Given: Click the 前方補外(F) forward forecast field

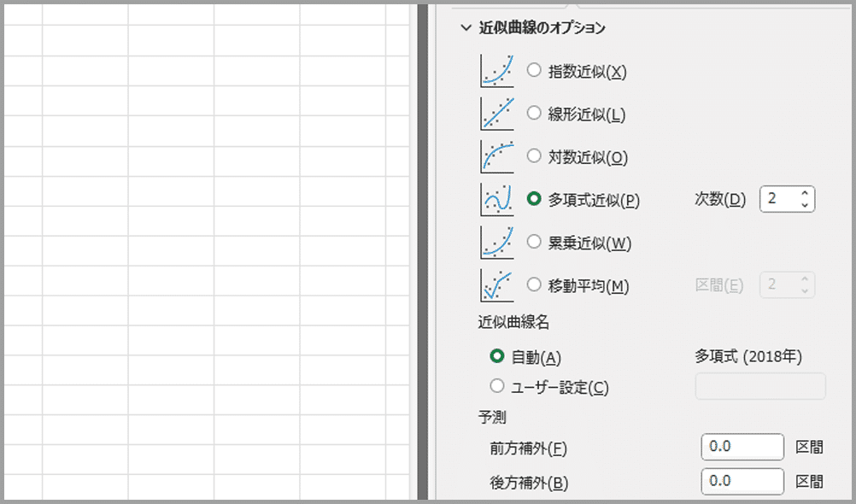Looking at the screenshot, I should (x=742, y=447).
